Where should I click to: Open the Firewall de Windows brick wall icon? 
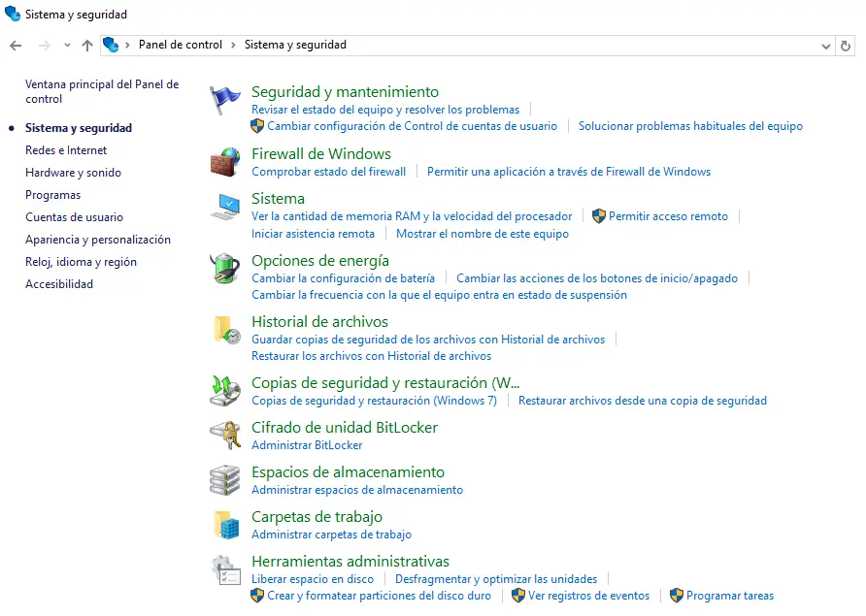tap(225, 161)
